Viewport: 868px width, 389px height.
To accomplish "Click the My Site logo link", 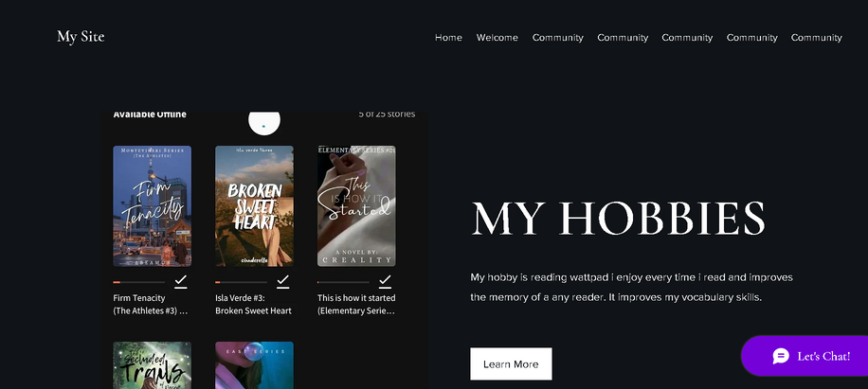I will (x=81, y=37).
